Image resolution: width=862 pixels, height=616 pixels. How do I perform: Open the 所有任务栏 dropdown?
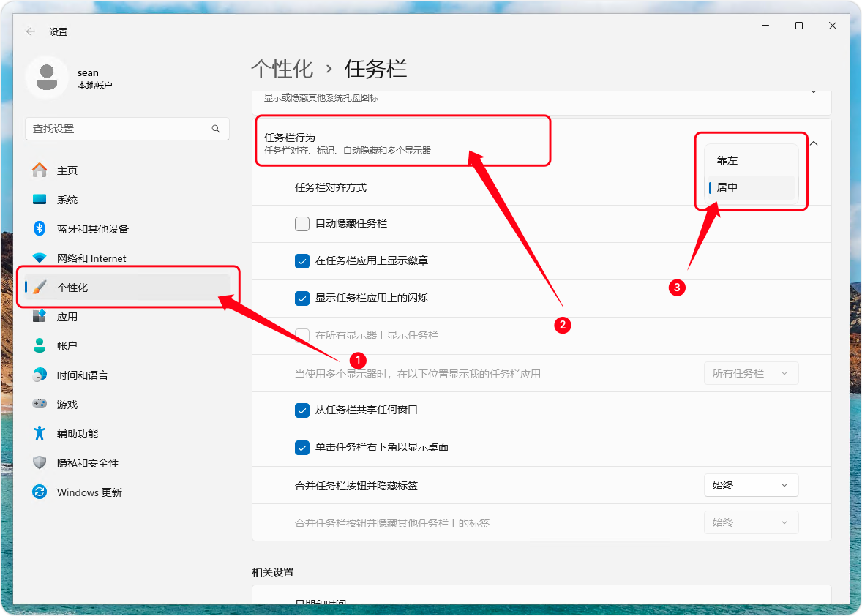pyautogui.click(x=751, y=373)
